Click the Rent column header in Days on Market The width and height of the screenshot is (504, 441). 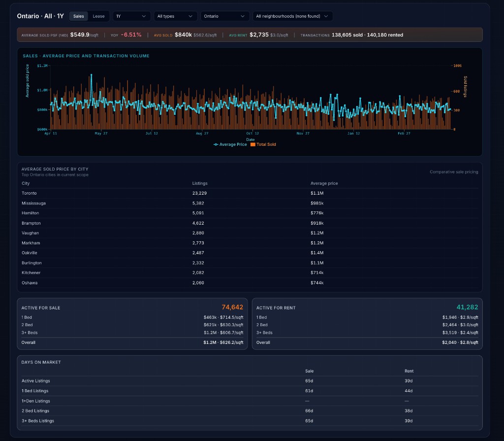[x=409, y=371]
